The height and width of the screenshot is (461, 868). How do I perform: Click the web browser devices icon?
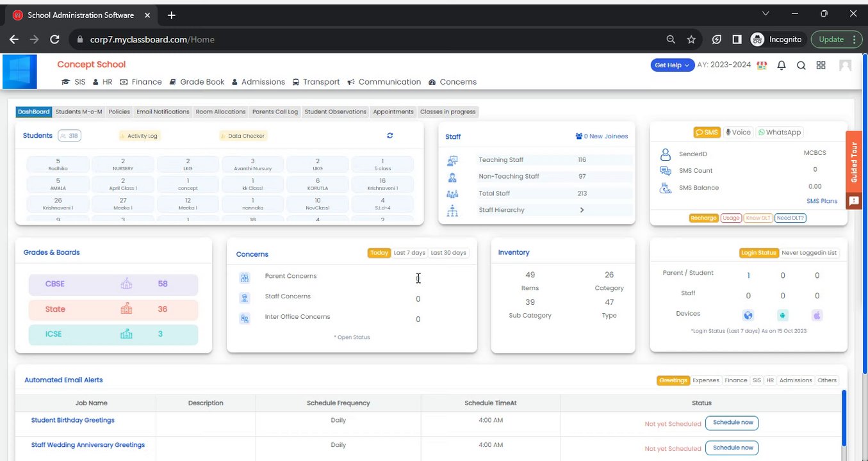pyautogui.click(x=748, y=315)
